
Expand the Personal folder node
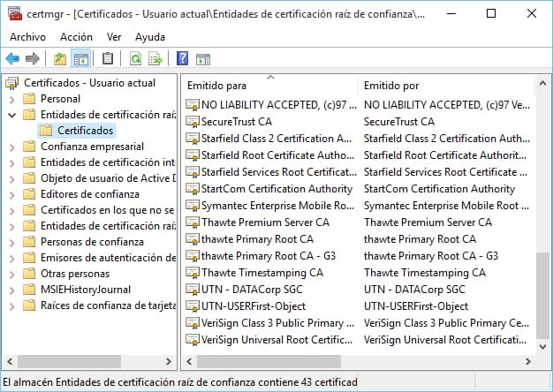tap(12, 99)
